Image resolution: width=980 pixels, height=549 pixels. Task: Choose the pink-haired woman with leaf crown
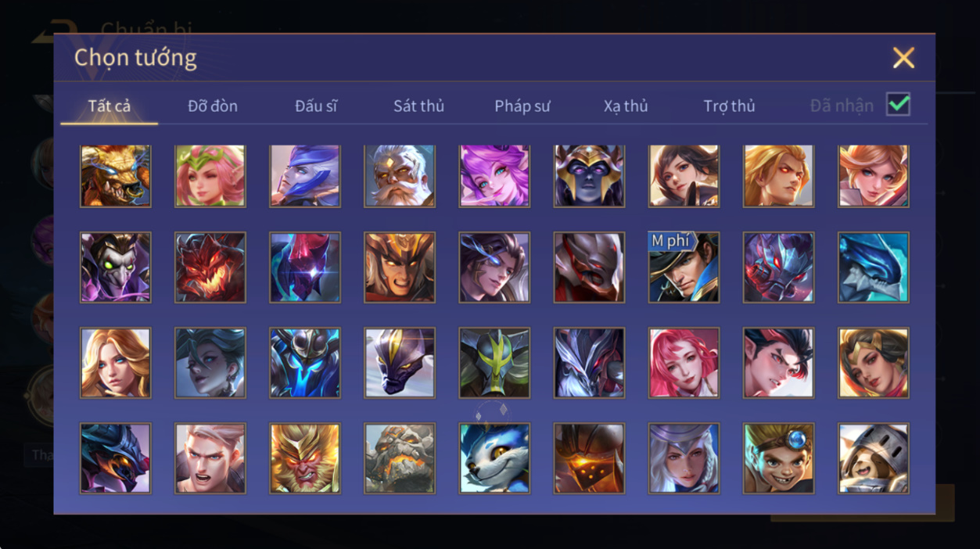[x=210, y=176]
